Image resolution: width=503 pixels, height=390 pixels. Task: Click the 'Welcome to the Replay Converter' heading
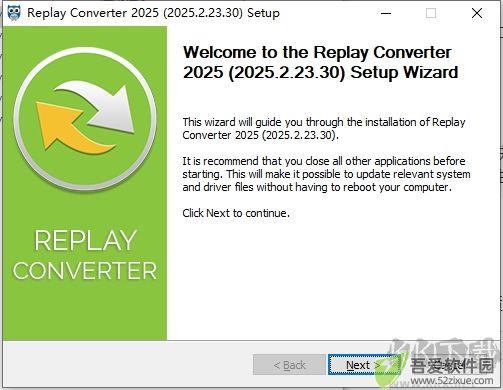click(x=320, y=62)
